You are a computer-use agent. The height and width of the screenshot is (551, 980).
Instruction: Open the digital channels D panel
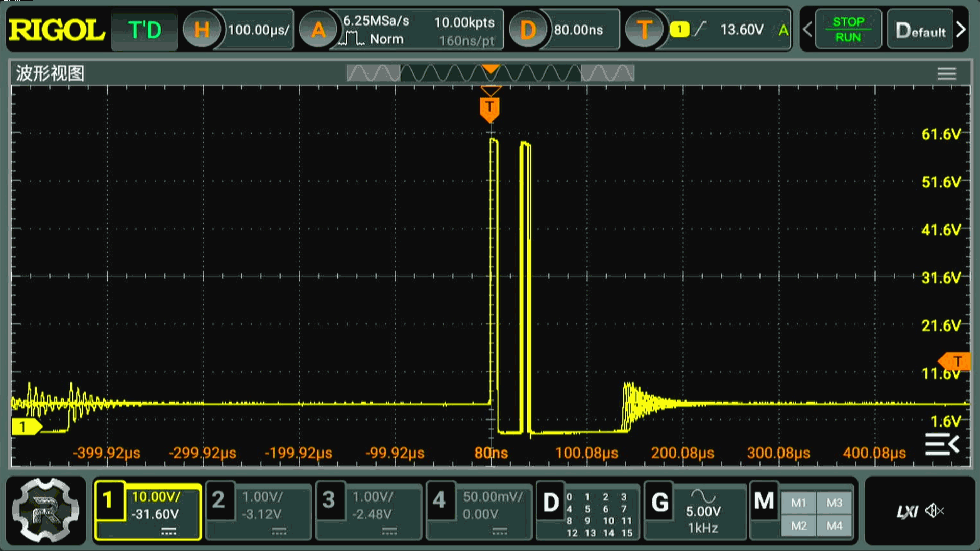(551, 503)
